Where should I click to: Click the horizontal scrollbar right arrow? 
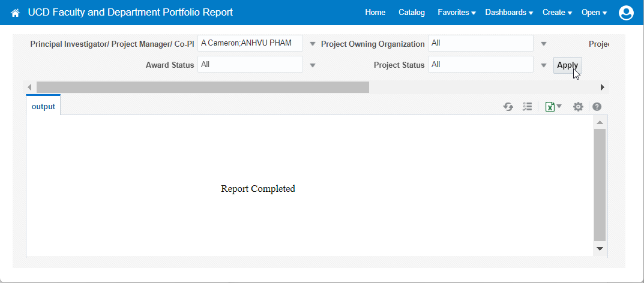coord(603,88)
